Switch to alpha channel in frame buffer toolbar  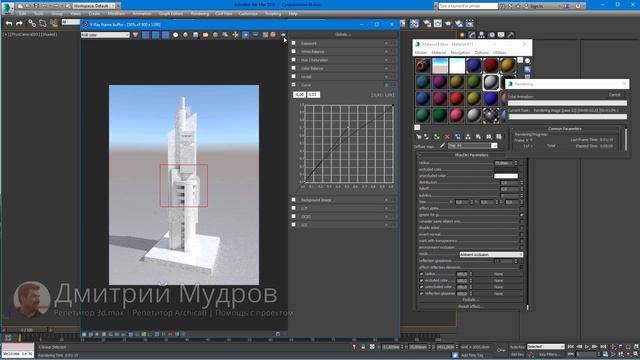coord(176,35)
